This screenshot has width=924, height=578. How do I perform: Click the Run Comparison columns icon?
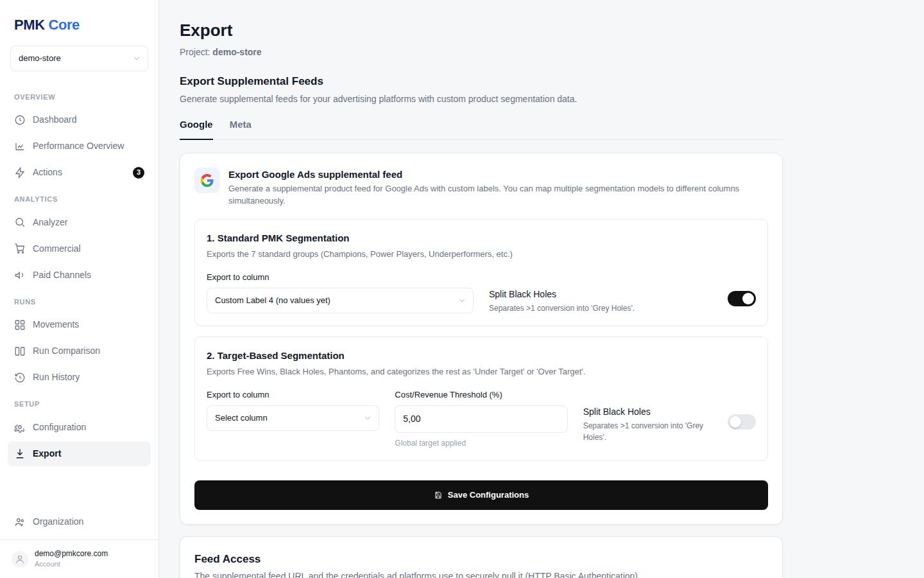[20, 351]
